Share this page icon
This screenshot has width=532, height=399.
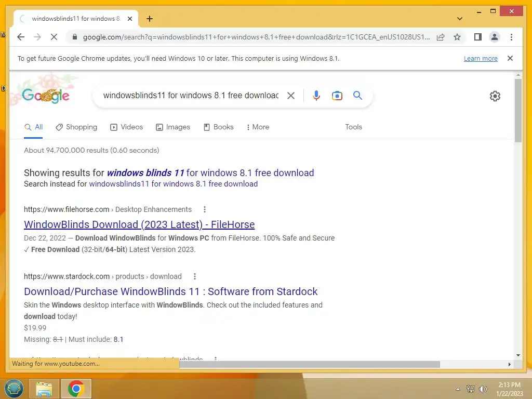click(x=441, y=37)
